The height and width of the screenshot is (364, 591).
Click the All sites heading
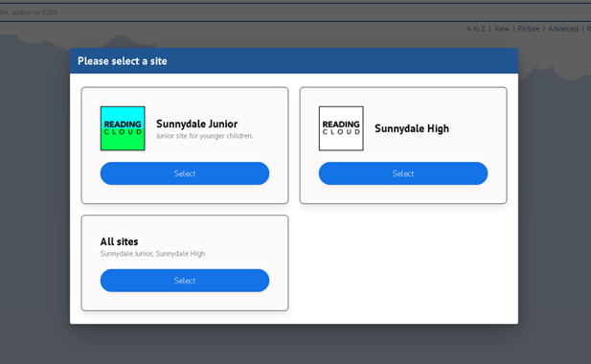[119, 241]
